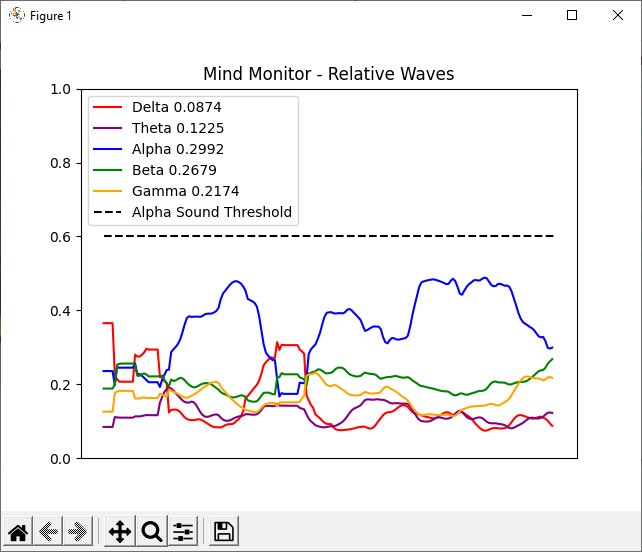Save the figure with floppy icon

[x=224, y=532]
